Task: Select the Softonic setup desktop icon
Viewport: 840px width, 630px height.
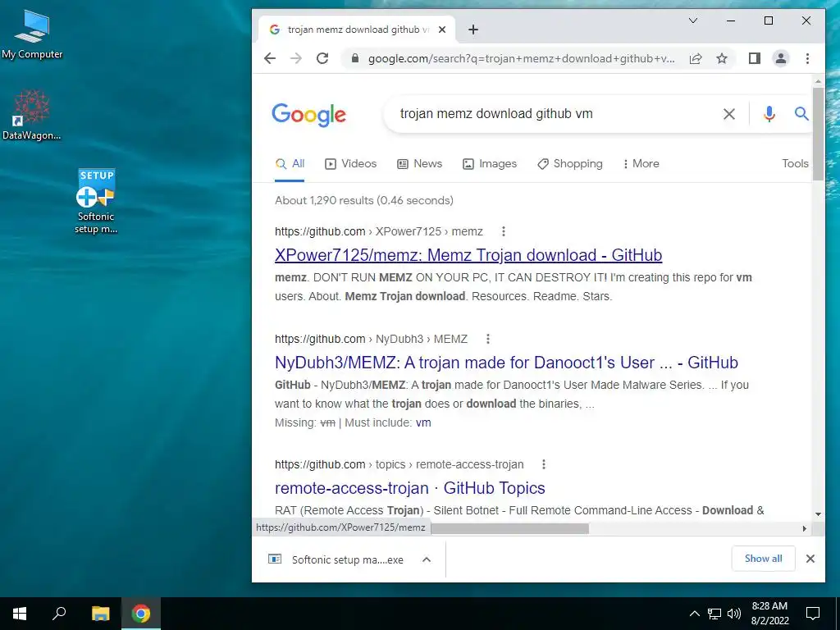Action: pyautogui.click(x=96, y=202)
